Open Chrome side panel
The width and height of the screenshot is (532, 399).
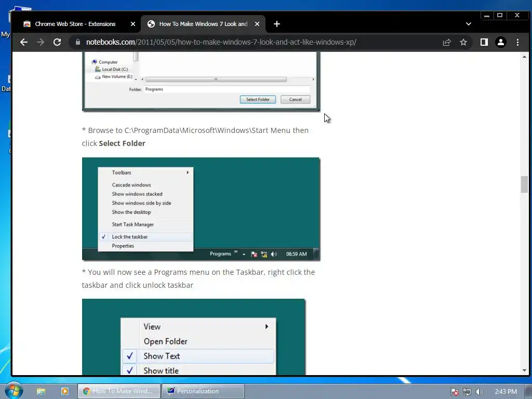click(x=484, y=42)
